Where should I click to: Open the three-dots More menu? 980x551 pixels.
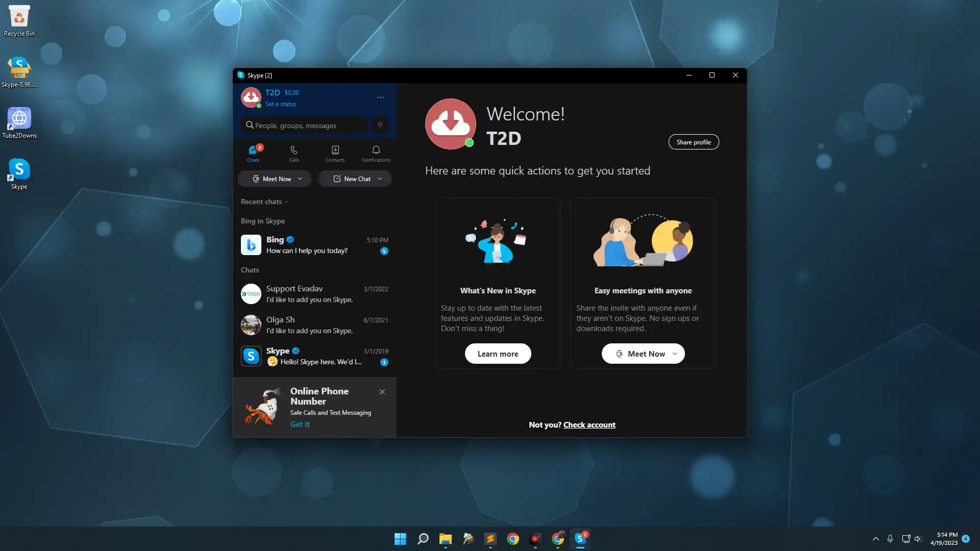pos(381,97)
